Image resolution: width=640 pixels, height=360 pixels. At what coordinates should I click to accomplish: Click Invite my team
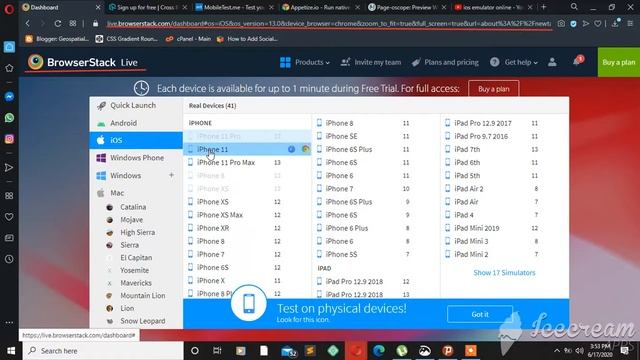click(x=371, y=62)
